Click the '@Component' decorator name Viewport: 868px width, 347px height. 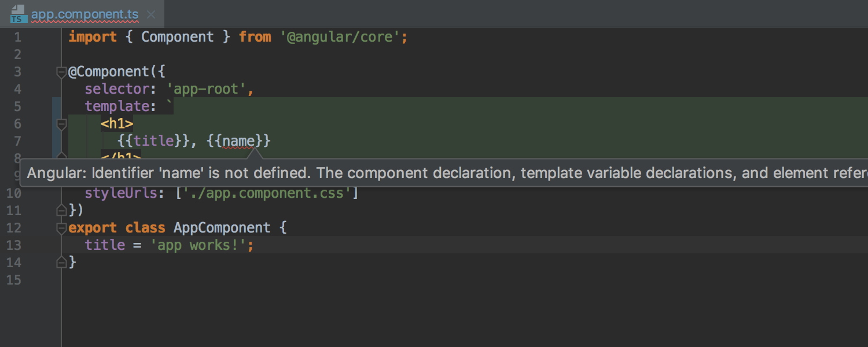click(x=109, y=72)
